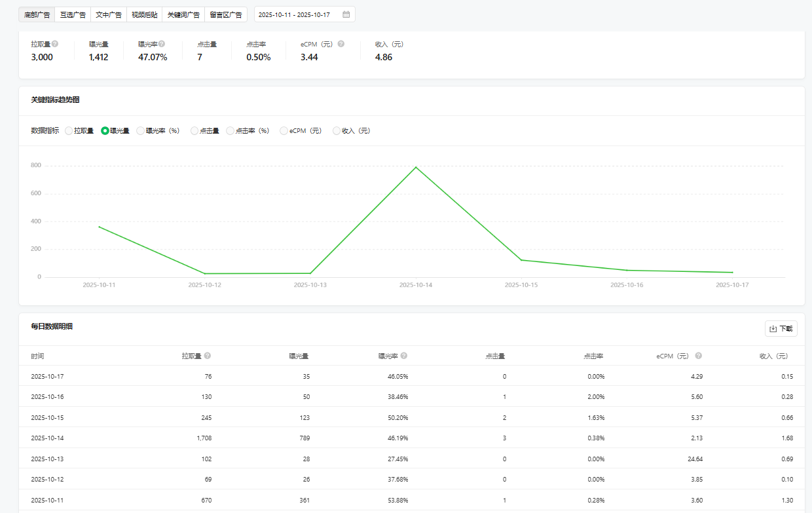This screenshot has height=513, width=812.
Task: Select the 收入（元）radio button
Action: pyautogui.click(x=337, y=131)
